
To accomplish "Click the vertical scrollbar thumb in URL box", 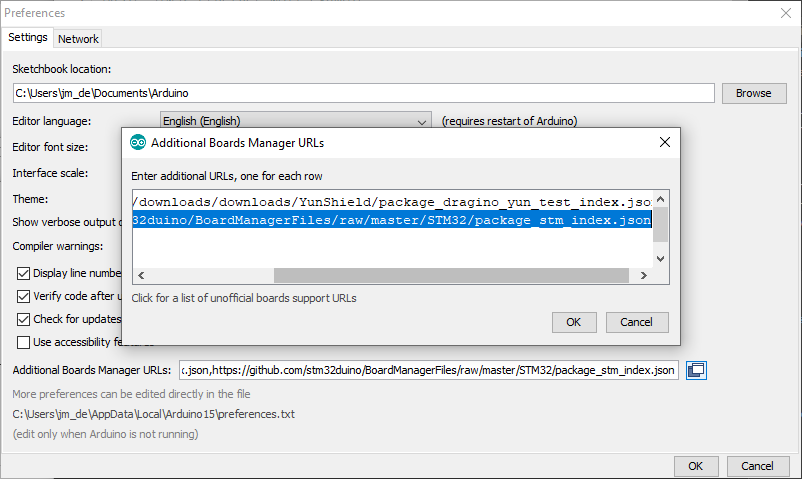I will [660, 224].
